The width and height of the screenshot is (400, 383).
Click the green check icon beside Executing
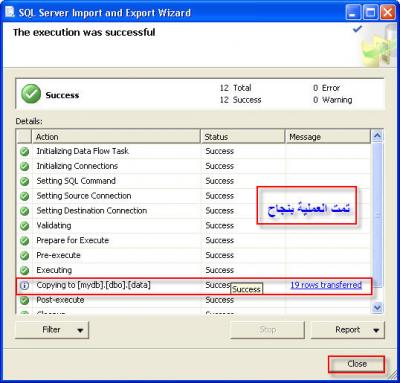24,270
